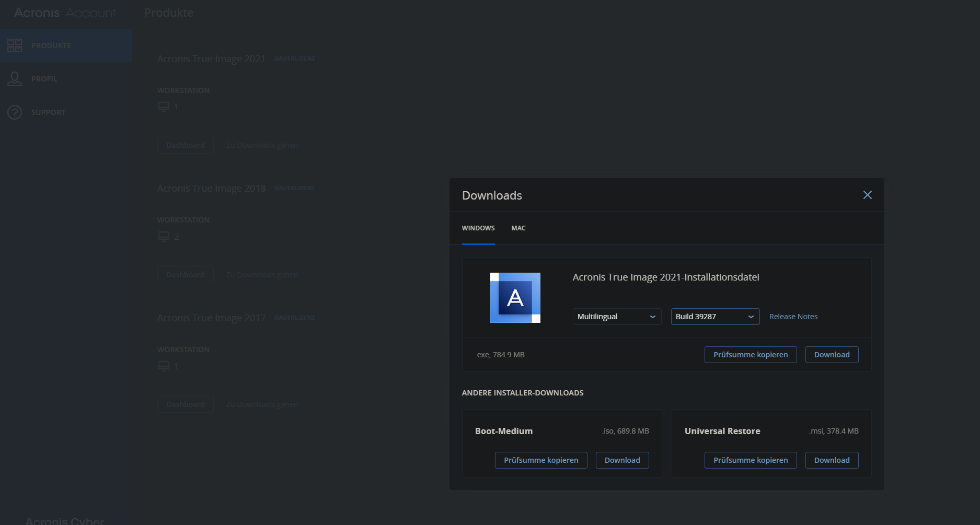The image size is (980, 525).
Task: Click the '.msi, 378.4 MB' file size text
Action: 834,431
